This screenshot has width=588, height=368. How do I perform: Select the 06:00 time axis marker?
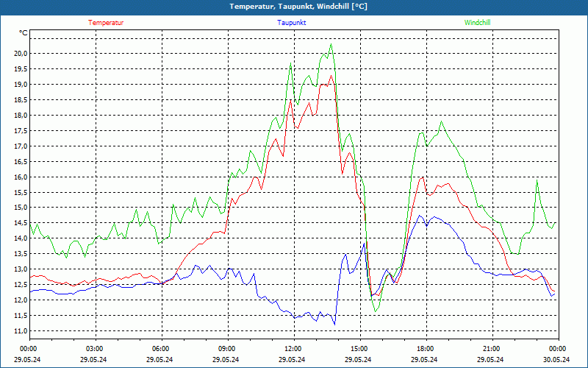tap(161, 349)
